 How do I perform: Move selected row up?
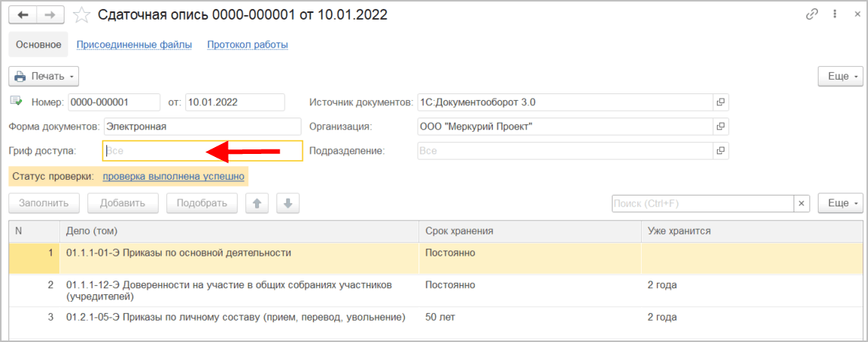coord(258,203)
